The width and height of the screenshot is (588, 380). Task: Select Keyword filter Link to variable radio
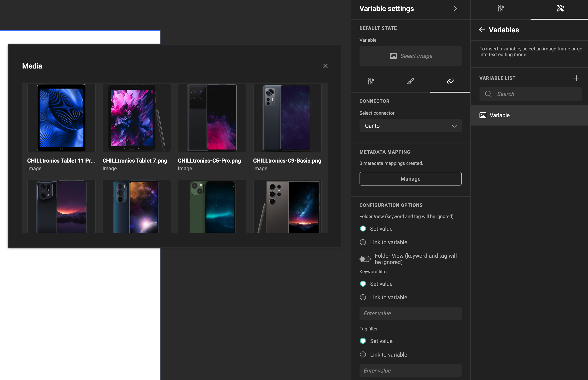(363, 297)
